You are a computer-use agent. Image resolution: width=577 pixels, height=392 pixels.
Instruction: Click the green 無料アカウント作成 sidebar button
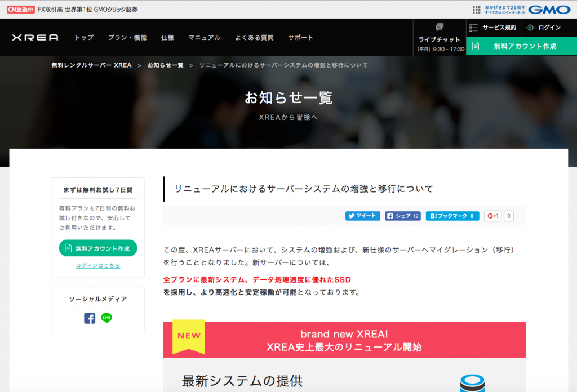point(97,248)
